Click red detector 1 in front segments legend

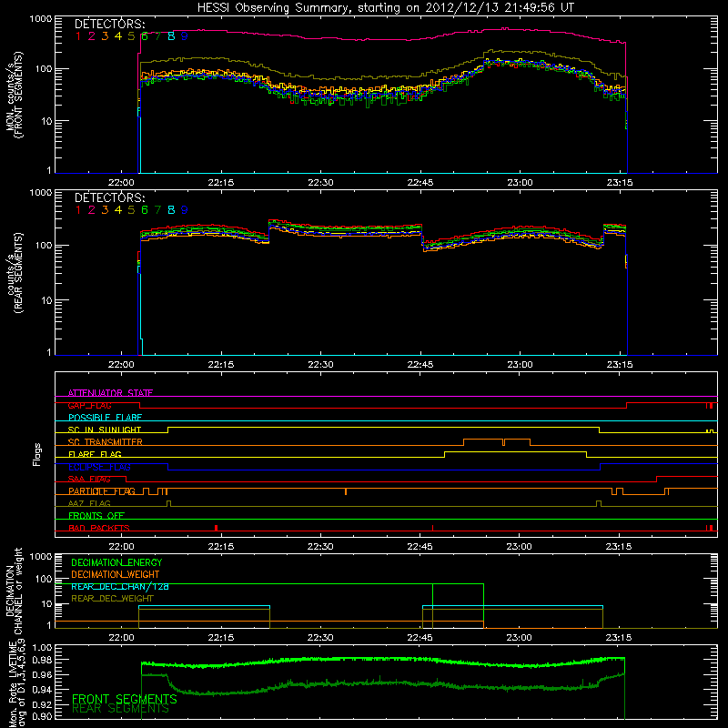(x=78, y=36)
